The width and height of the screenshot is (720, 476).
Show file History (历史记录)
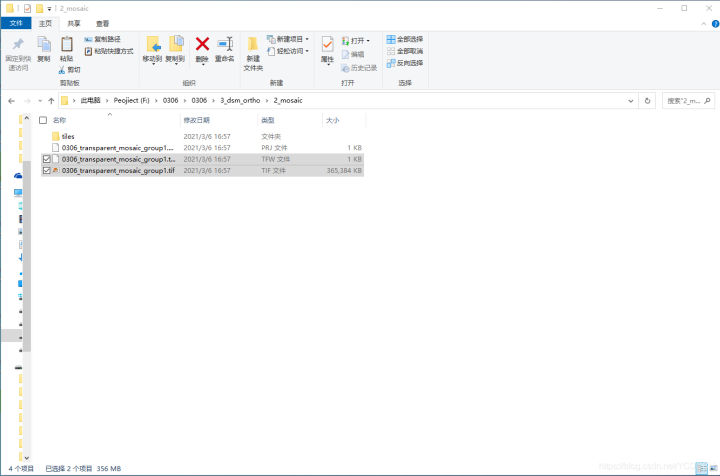(359, 68)
